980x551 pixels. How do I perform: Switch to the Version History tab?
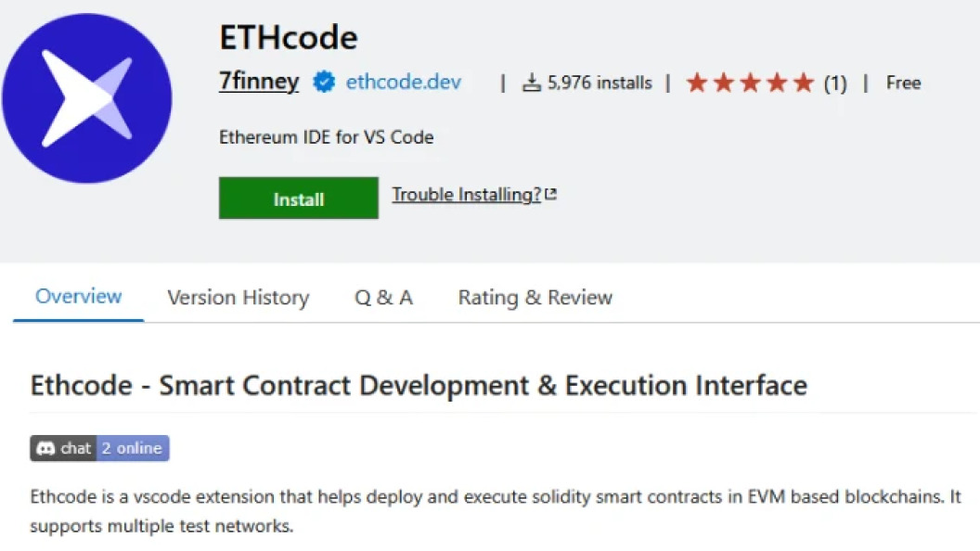point(239,298)
